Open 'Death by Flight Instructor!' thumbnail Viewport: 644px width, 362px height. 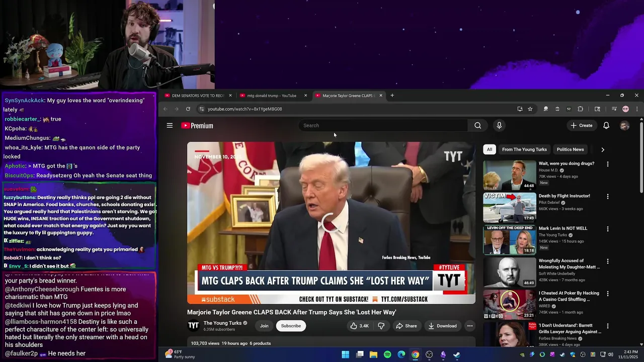coord(510,207)
